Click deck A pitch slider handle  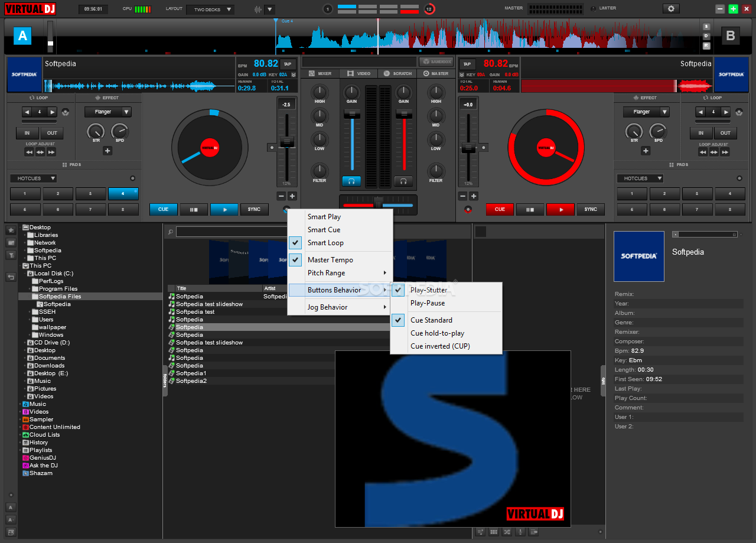[x=286, y=142]
